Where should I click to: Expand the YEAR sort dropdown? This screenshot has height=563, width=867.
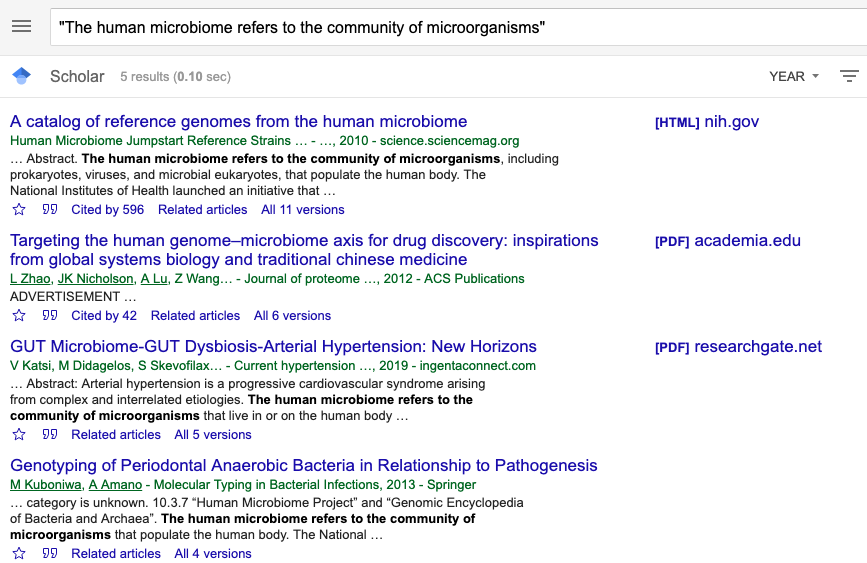[x=794, y=76]
